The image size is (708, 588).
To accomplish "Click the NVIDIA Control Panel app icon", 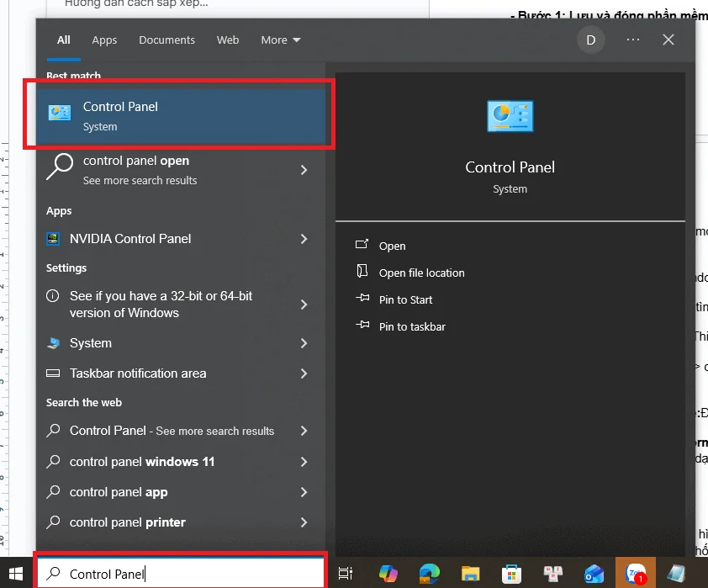I will click(x=53, y=238).
